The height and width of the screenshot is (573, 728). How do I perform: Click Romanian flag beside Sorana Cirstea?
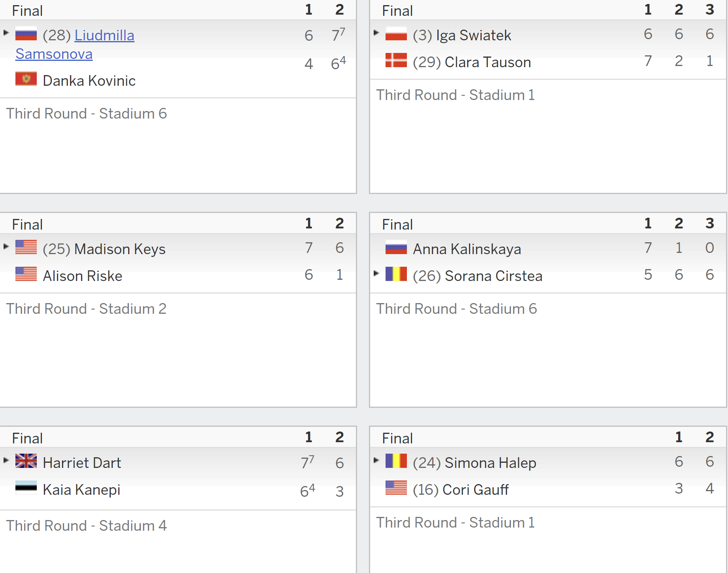(x=396, y=274)
